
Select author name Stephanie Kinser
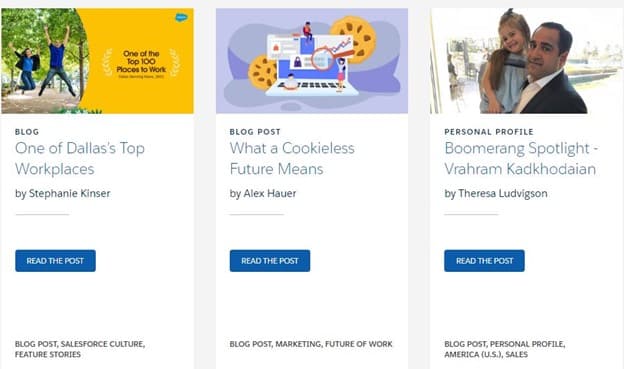tap(70, 193)
